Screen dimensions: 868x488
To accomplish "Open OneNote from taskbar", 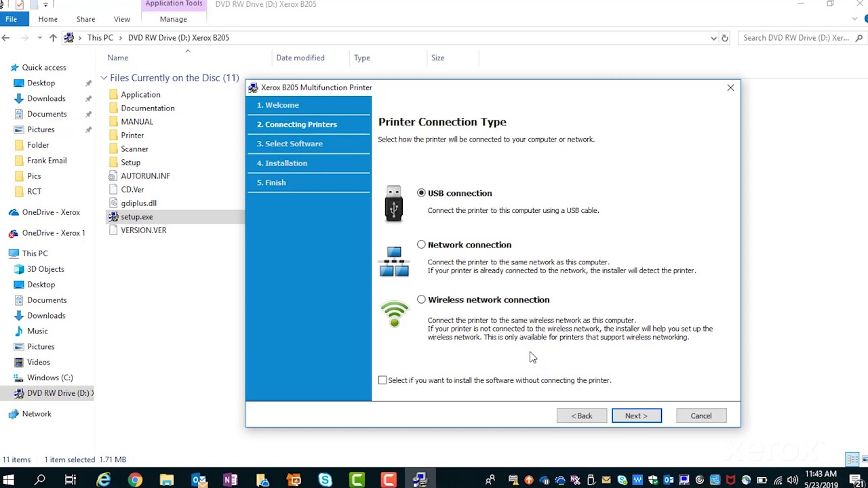I will [231, 480].
